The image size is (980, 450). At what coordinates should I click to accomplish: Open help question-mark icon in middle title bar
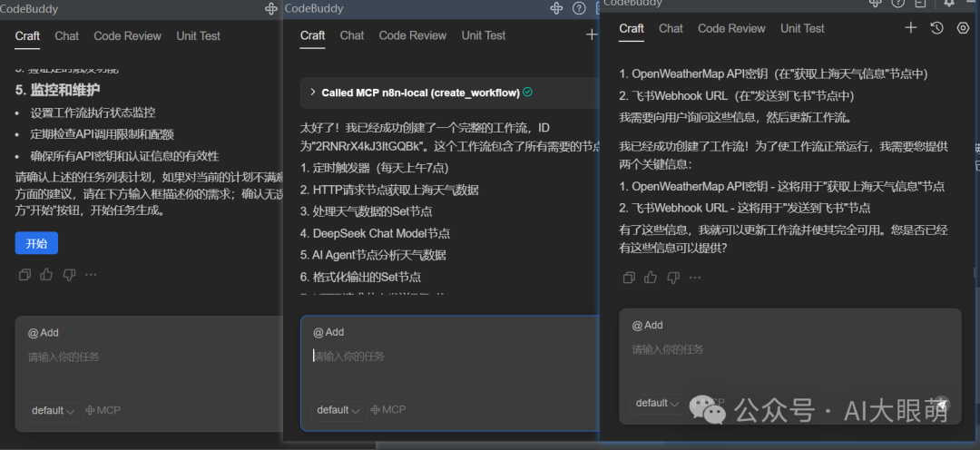coord(579,8)
